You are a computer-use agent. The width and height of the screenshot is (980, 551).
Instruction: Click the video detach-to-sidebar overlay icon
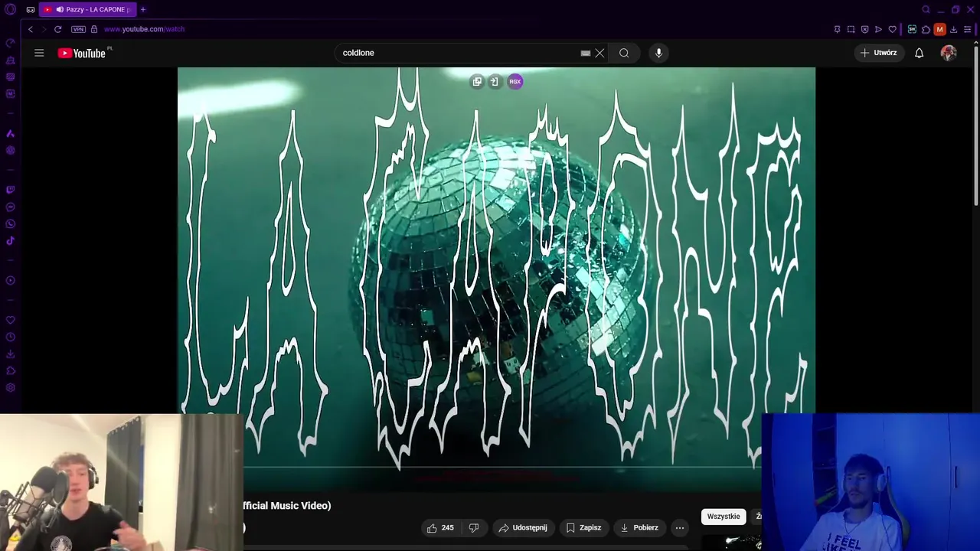click(x=495, y=81)
